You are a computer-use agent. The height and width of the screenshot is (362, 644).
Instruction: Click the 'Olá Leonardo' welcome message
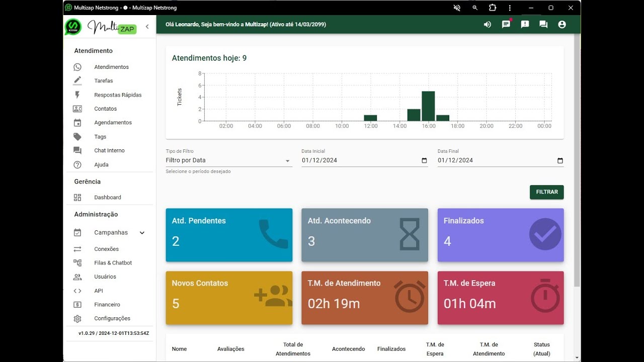point(246,24)
